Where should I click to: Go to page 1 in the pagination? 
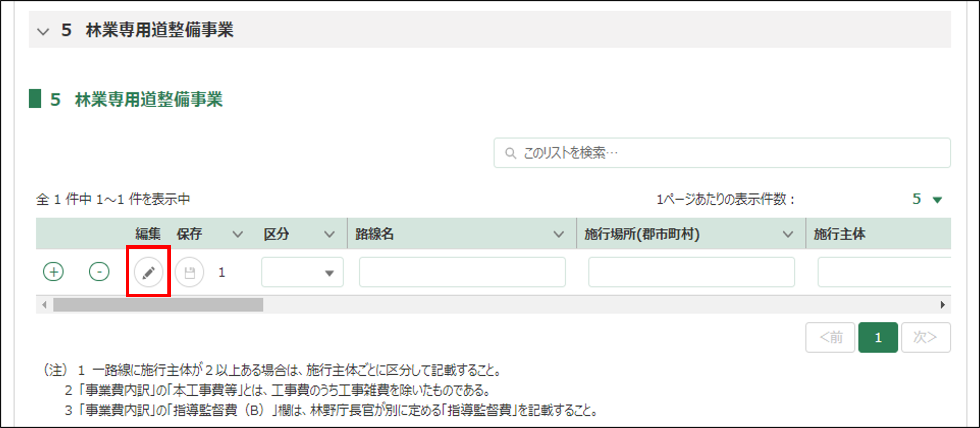(x=878, y=338)
